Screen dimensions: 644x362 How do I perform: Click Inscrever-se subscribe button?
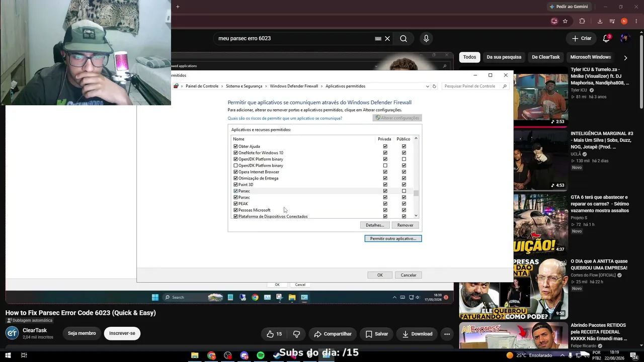click(122, 333)
